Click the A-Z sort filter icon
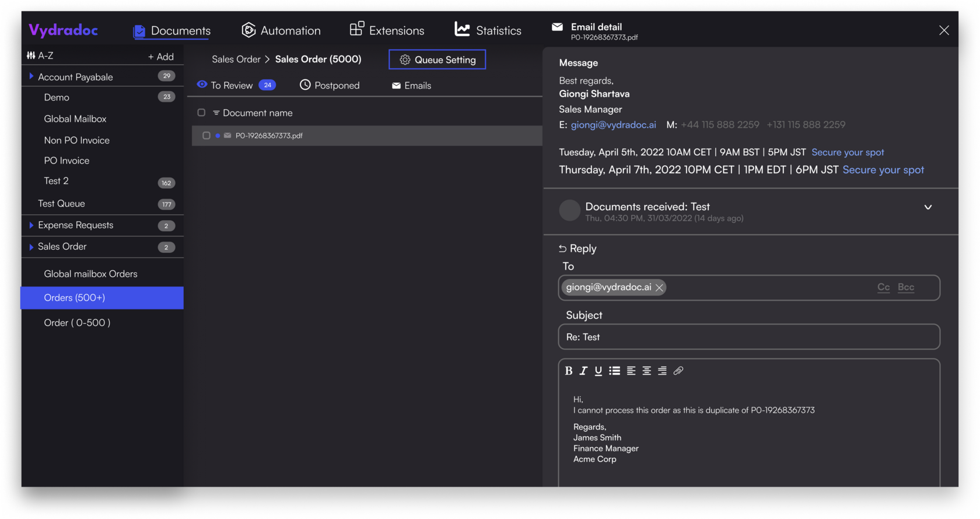Screen dimensions: 980x519 coord(31,55)
